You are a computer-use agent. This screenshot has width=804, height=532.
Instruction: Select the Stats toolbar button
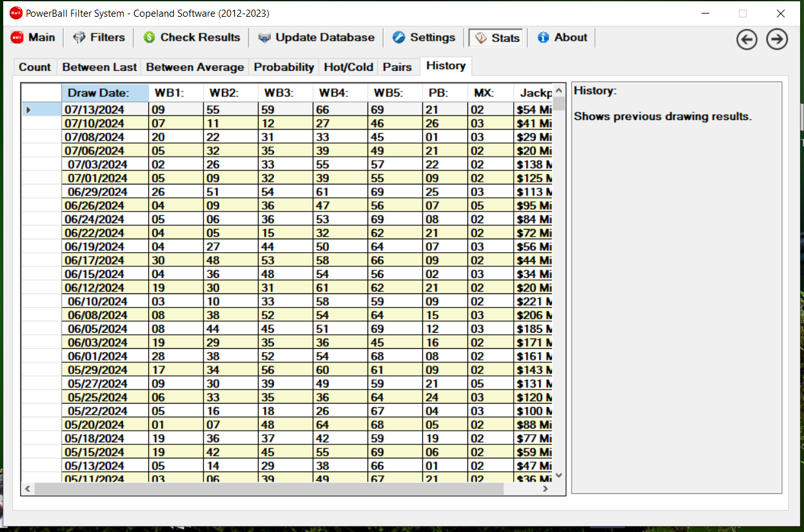pyautogui.click(x=497, y=38)
